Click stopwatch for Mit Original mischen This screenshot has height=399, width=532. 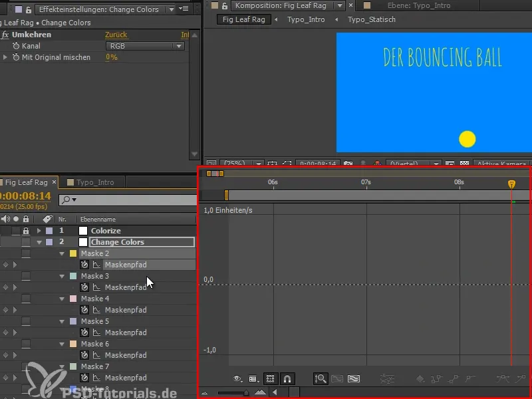16,57
